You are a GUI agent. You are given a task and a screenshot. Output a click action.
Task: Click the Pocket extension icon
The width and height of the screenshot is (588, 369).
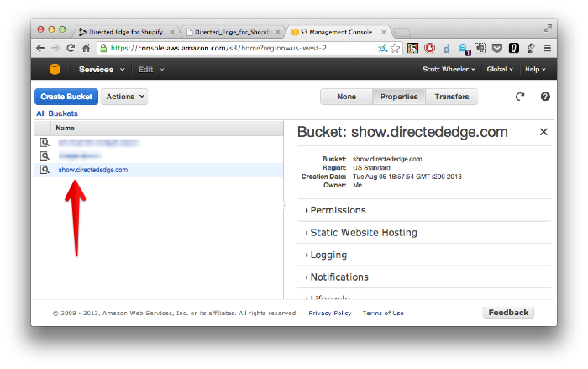(497, 48)
